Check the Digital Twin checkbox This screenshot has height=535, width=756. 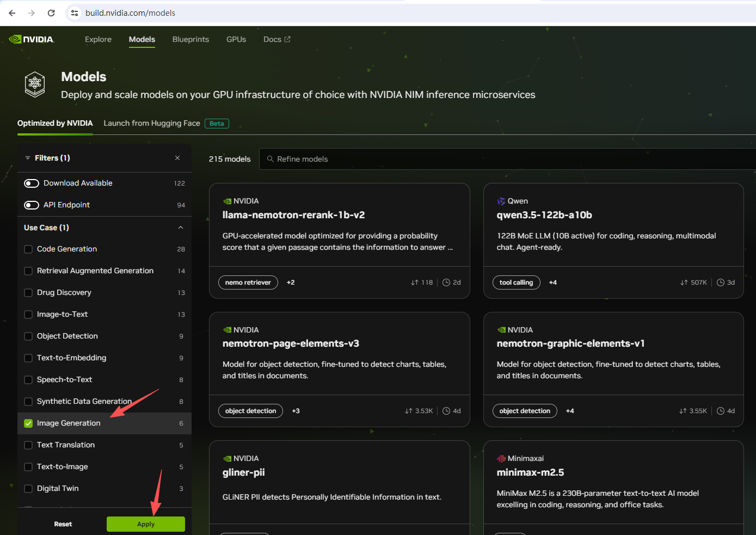pos(28,489)
